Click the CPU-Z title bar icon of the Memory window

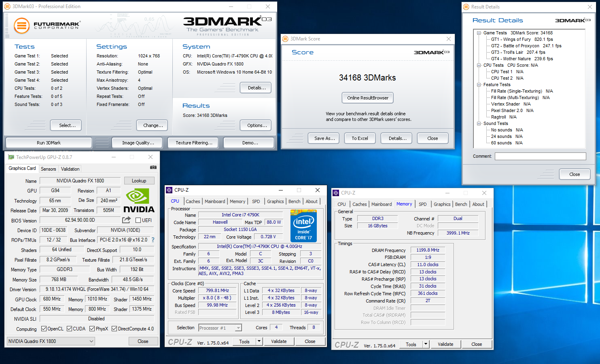point(336,193)
